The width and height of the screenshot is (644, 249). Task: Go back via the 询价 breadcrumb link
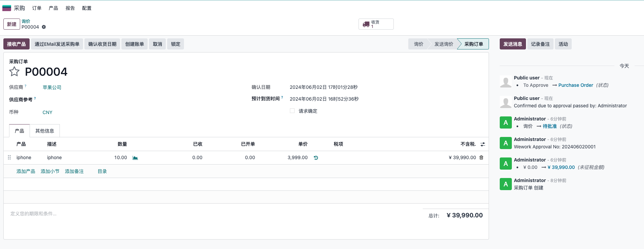point(26,21)
